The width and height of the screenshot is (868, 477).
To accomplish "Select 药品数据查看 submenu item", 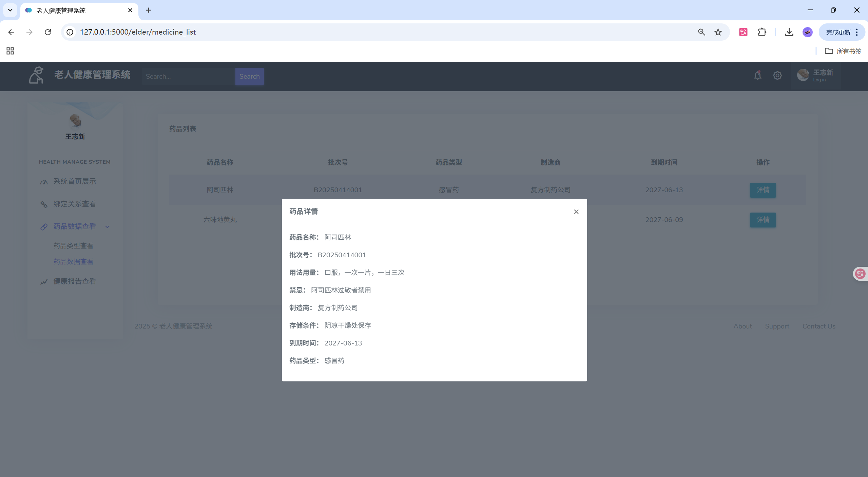I will coord(73,262).
